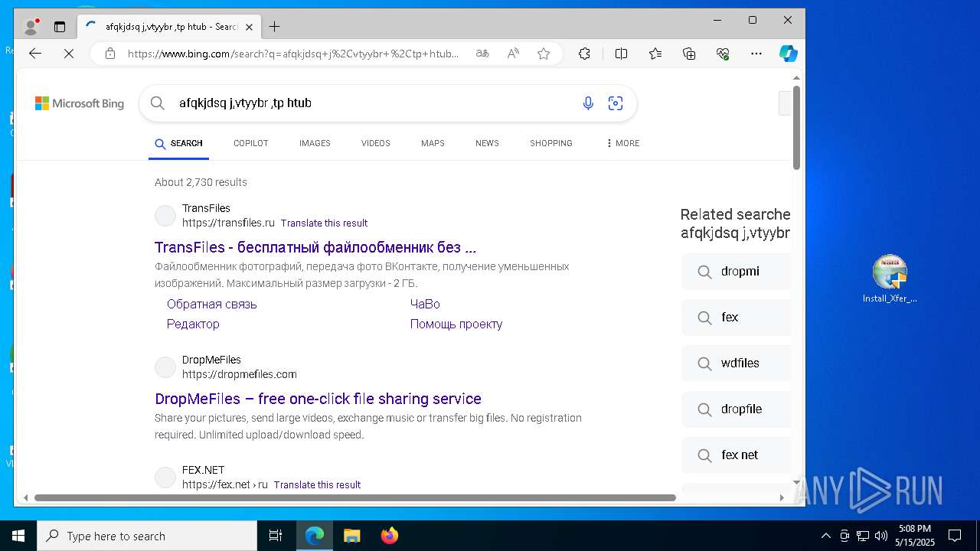The width and height of the screenshot is (980, 551).
Task: Select related search dropfile
Action: pyautogui.click(x=736, y=409)
